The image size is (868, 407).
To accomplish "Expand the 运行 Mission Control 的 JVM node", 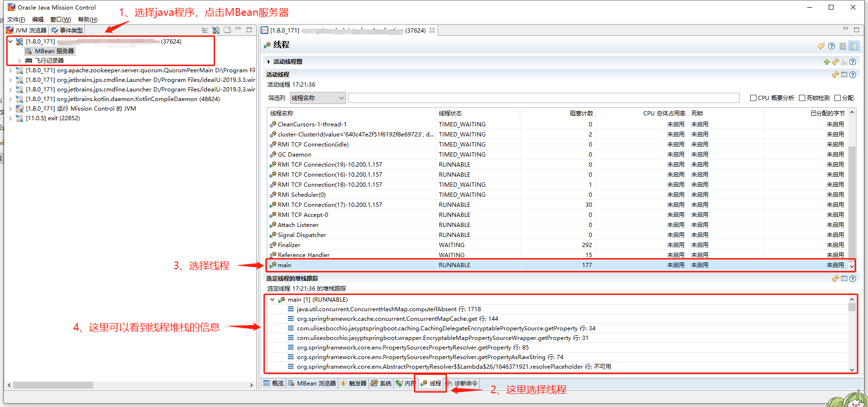I will pyautogui.click(x=11, y=109).
